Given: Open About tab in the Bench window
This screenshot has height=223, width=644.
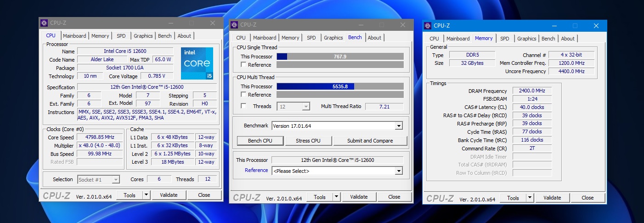Looking at the screenshot, I should [x=374, y=38].
